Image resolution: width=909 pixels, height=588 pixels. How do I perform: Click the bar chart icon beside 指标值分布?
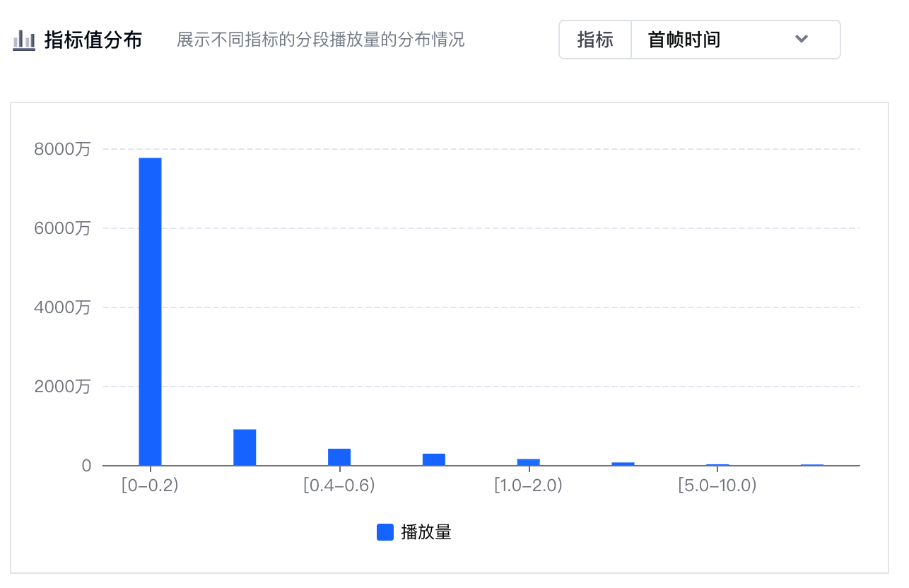click(24, 40)
